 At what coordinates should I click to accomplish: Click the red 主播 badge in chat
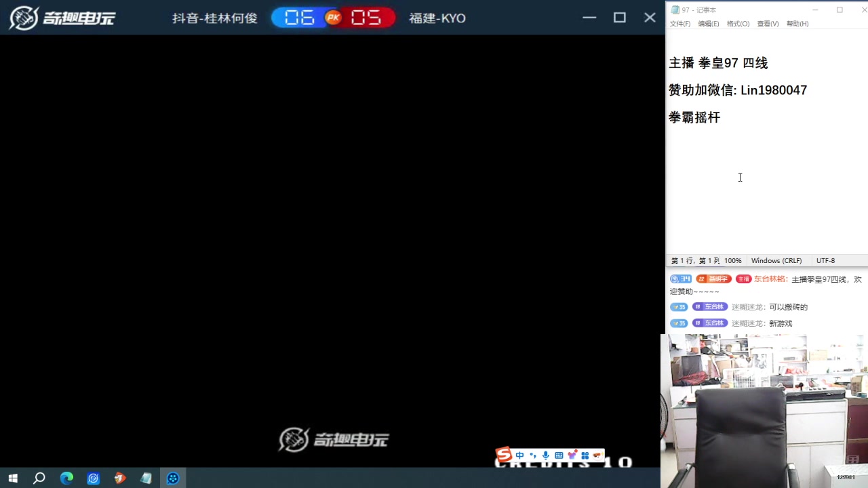coord(744,279)
